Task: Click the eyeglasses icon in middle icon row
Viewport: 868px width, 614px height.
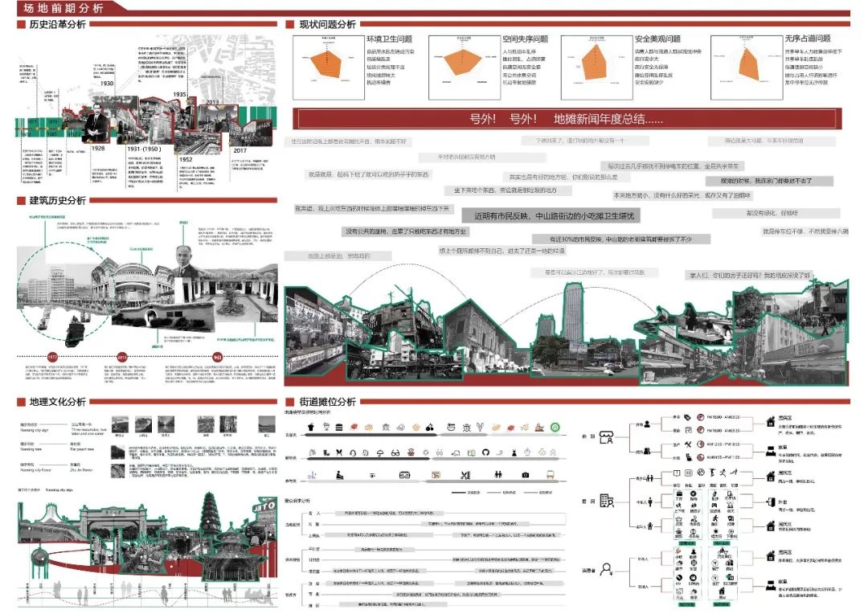Action: click(396, 452)
